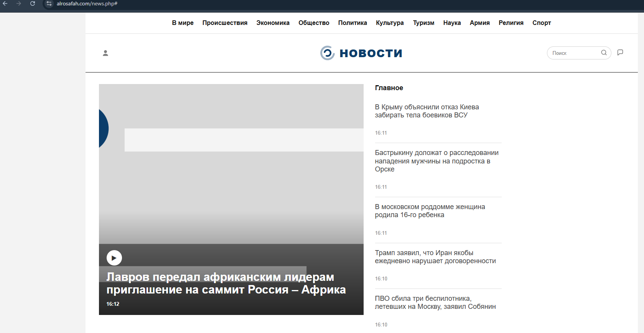Viewport: 644px width, 333px height.
Task: Click the user profile icon
Action: 105,53
